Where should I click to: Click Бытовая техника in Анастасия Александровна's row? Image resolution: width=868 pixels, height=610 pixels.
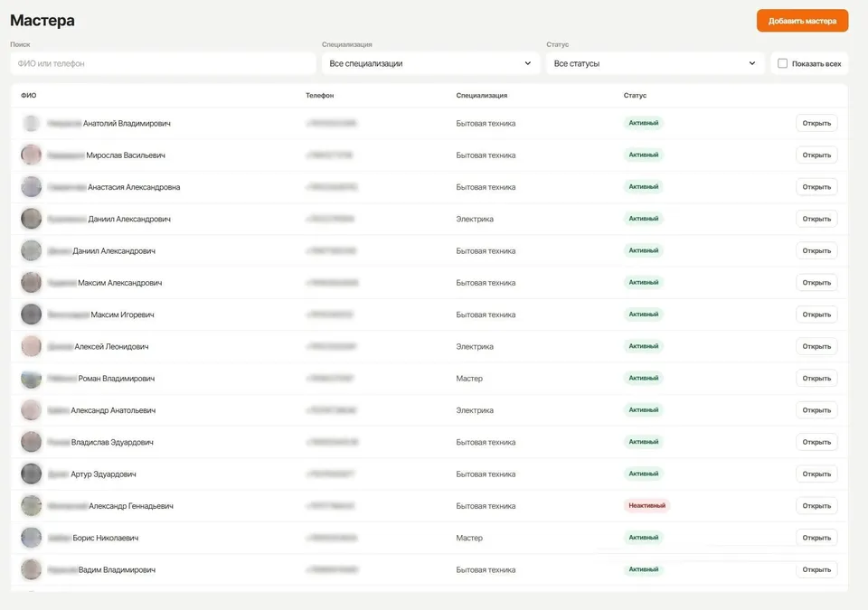(x=486, y=187)
